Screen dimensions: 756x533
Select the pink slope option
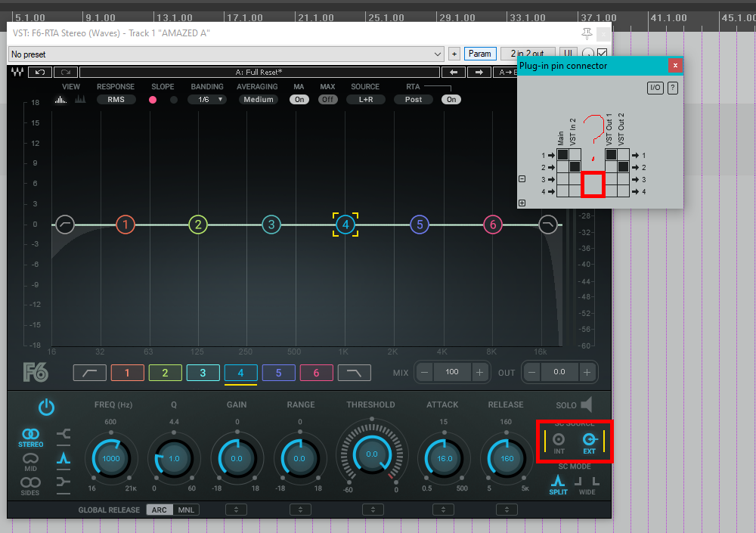coord(153,100)
